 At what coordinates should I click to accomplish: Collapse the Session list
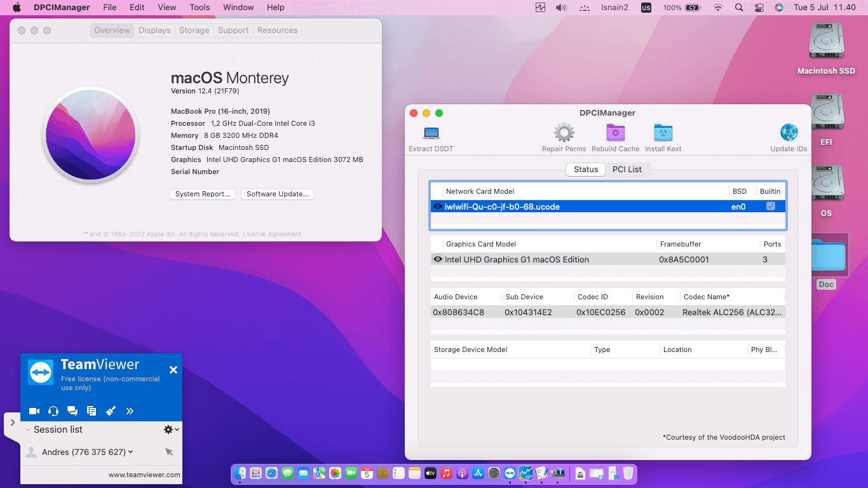pyautogui.click(x=28, y=430)
